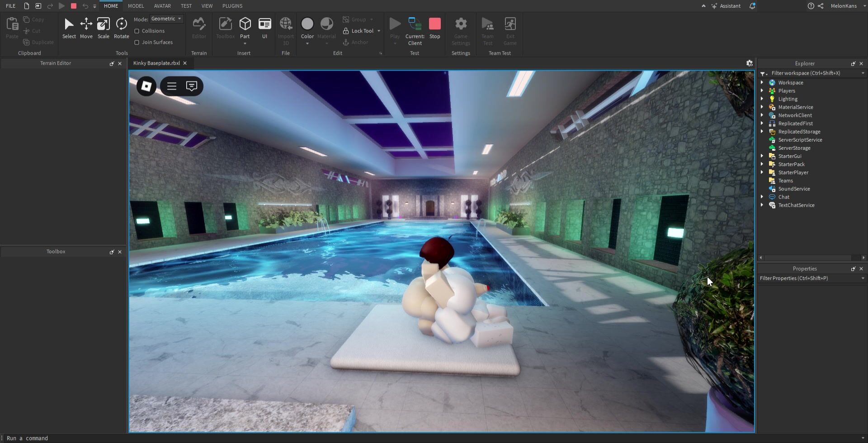Click Current: Client view switch button
Image resolution: width=868 pixels, height=443 pixels.
click(415, 31)
